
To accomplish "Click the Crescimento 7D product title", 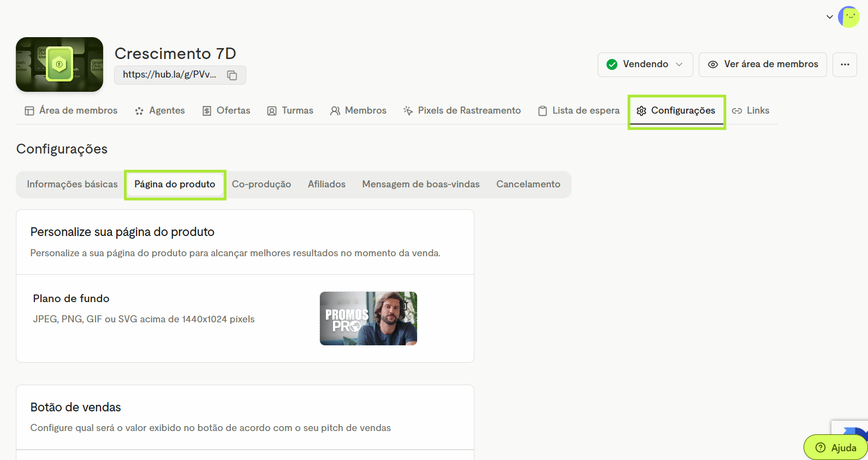I will [x=175, y=54].
